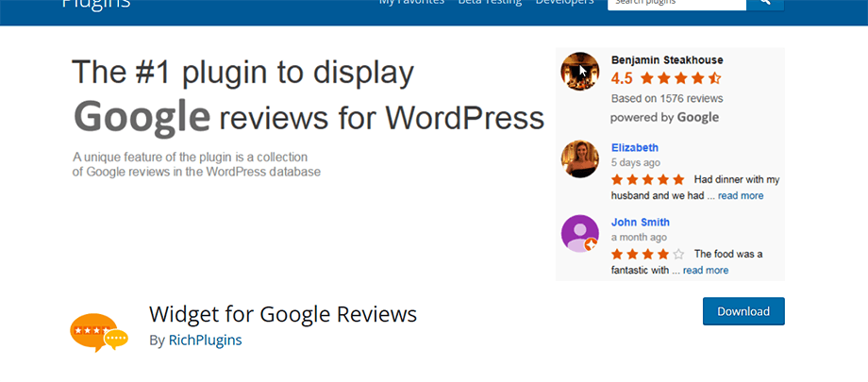Click the Plugins heading in the header
This screenshot has width=868, height=382.
96,5
